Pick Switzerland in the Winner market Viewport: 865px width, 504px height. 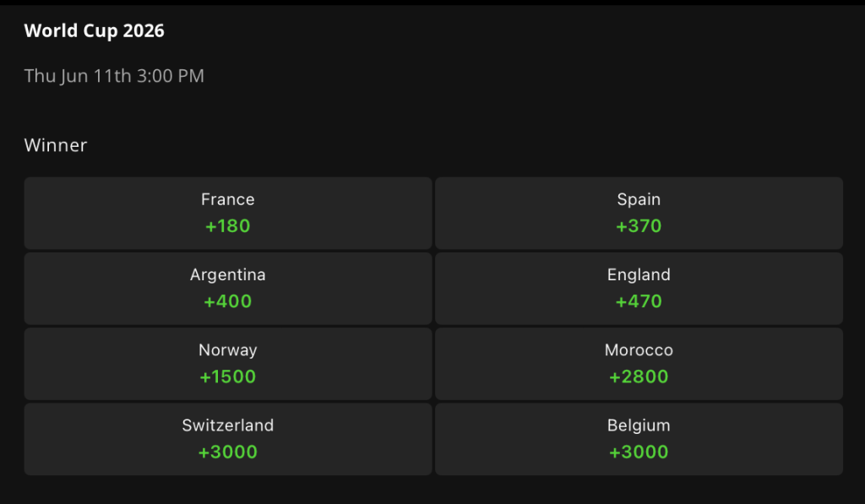pos(228,439)
